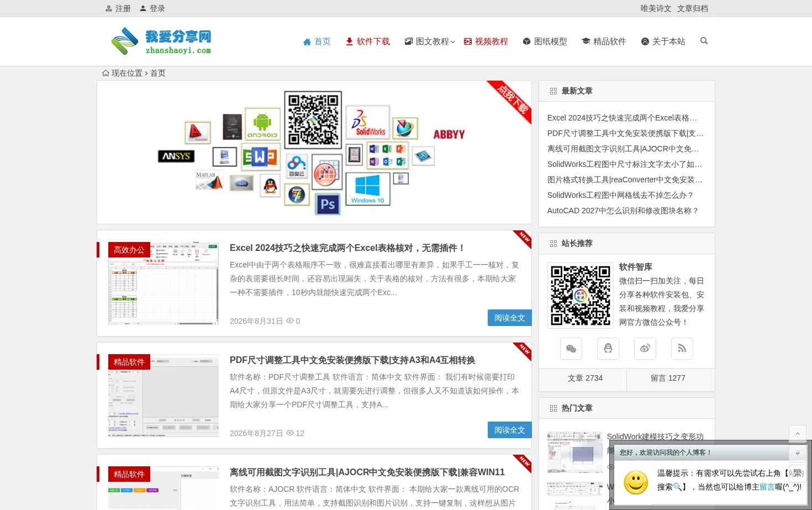Open sidebar link SolidWorks工程图中网格线去不掉怎么办？
The image size is (812, 510).
click(x=621, y=195)
